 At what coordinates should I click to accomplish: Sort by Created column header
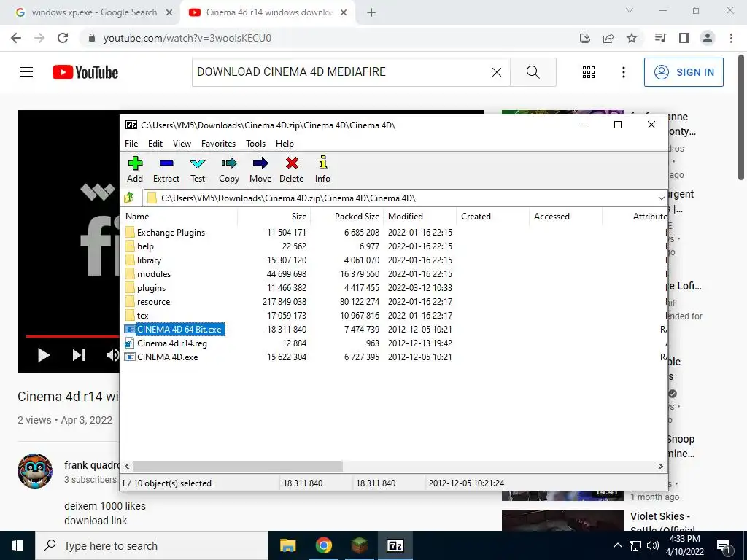click(492, 216)
